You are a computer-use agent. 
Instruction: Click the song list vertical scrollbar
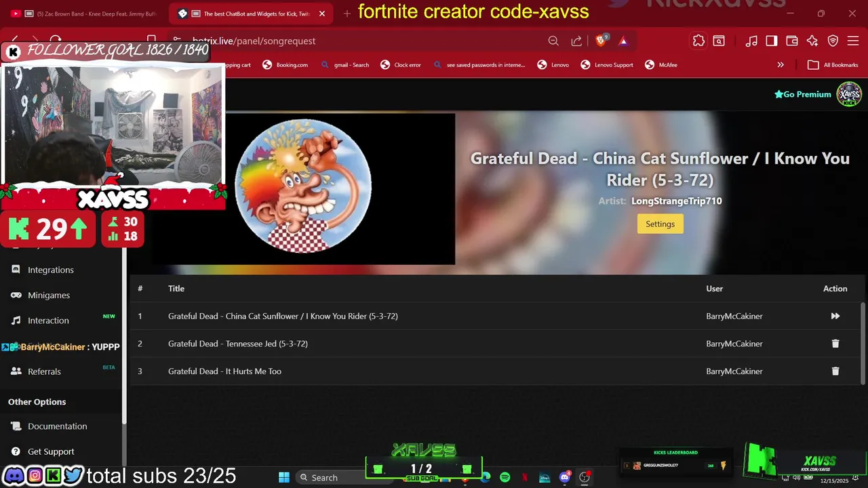(x=863, y=342)
